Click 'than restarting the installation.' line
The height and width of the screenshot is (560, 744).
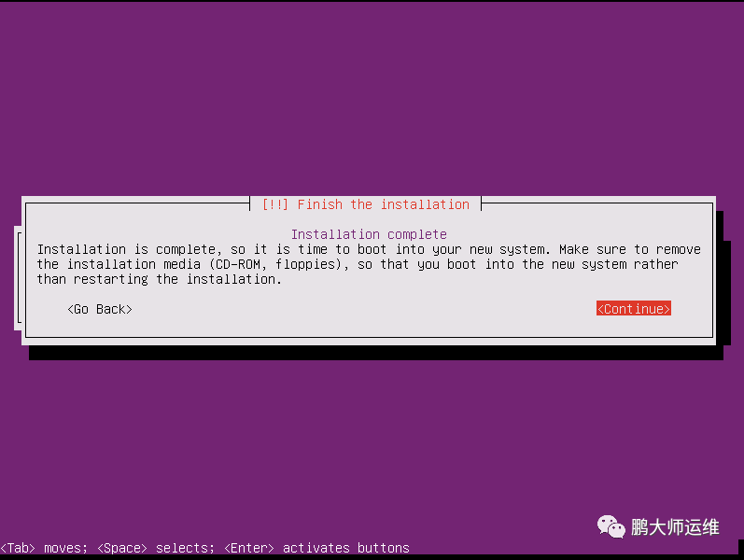(x=160, y=279)
